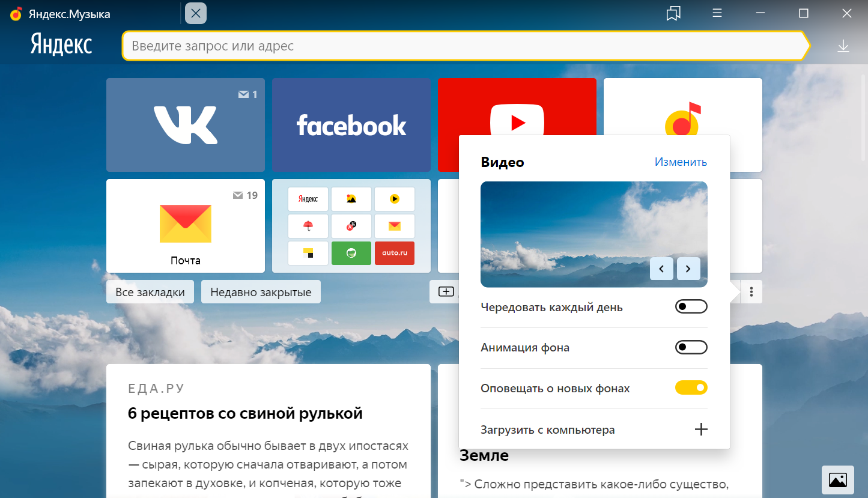Open the Yandex Translate icon in folder
The height and width of the screenshot is (498, 868).
pyautogui.click(x=351, y=226)
